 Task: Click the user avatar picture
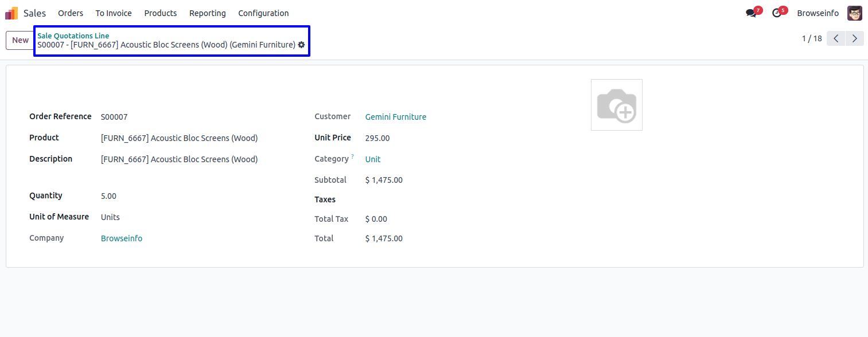854,13
